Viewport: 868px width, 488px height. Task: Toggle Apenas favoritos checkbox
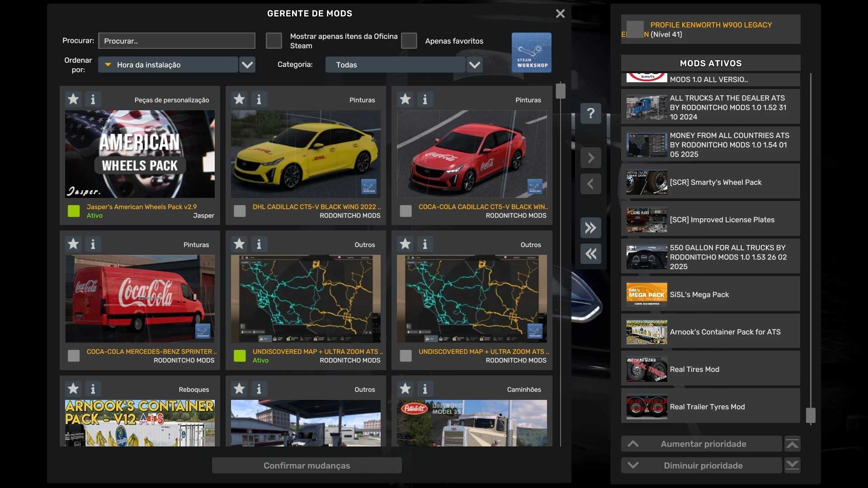pyautogui.click(x=409, y=41)
